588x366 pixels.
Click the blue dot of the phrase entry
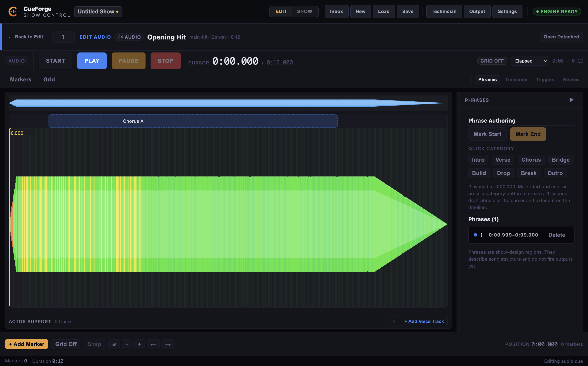475,235
